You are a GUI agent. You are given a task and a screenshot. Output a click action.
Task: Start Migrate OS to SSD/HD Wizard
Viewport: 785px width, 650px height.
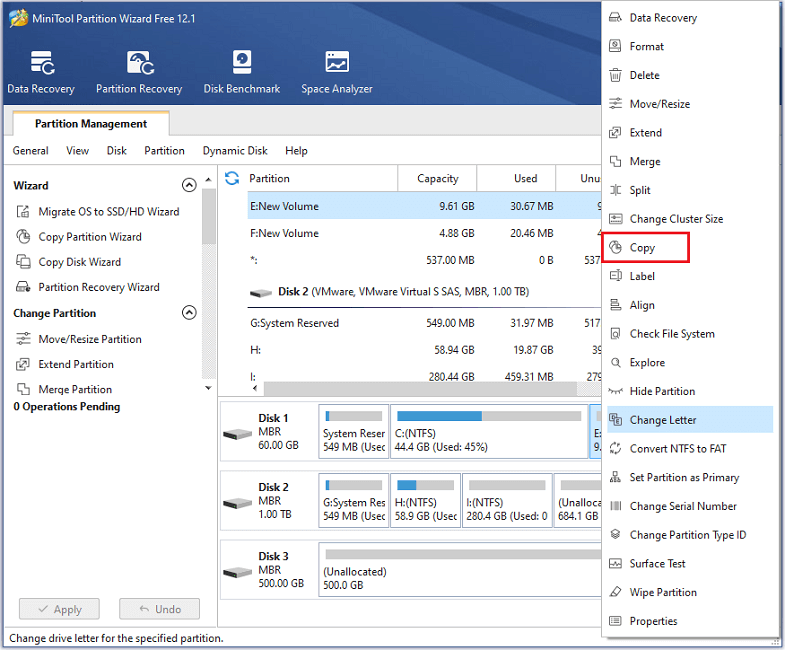[x=98, y=212]
